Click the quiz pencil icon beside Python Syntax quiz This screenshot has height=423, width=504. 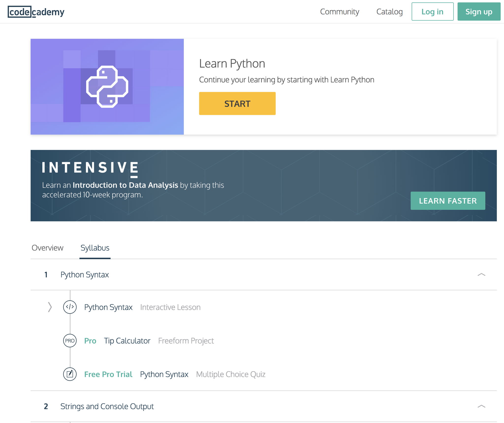coord(70,374)
